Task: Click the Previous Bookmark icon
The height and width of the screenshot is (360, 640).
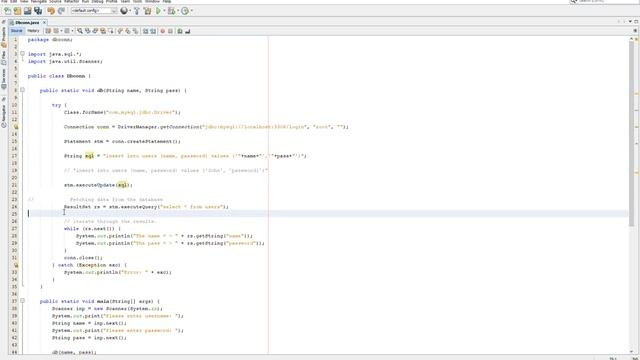Action: tap(120, 31)
